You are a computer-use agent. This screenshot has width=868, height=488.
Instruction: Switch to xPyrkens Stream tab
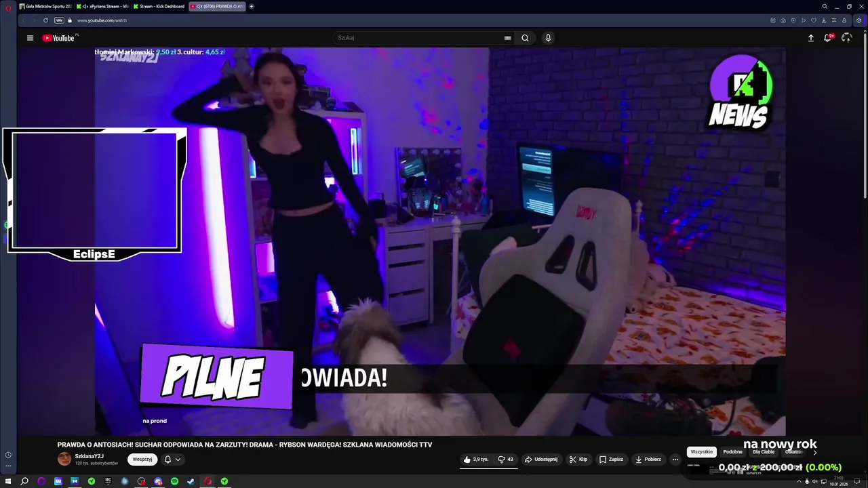(x=102, y=6)
